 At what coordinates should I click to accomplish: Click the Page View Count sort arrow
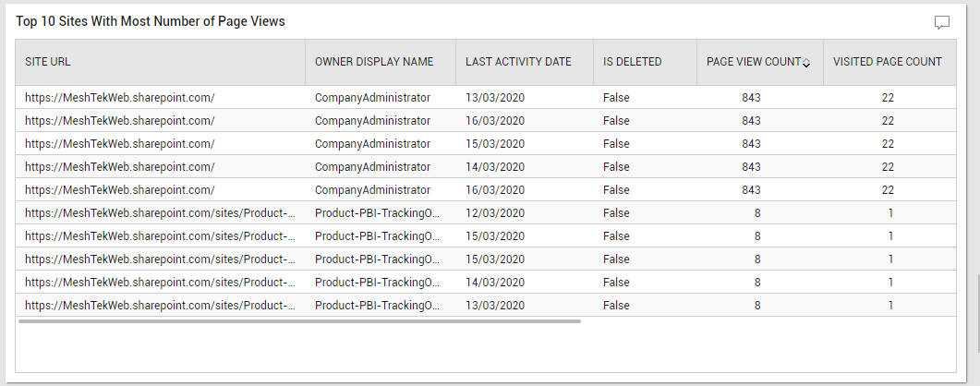point(806,64)
